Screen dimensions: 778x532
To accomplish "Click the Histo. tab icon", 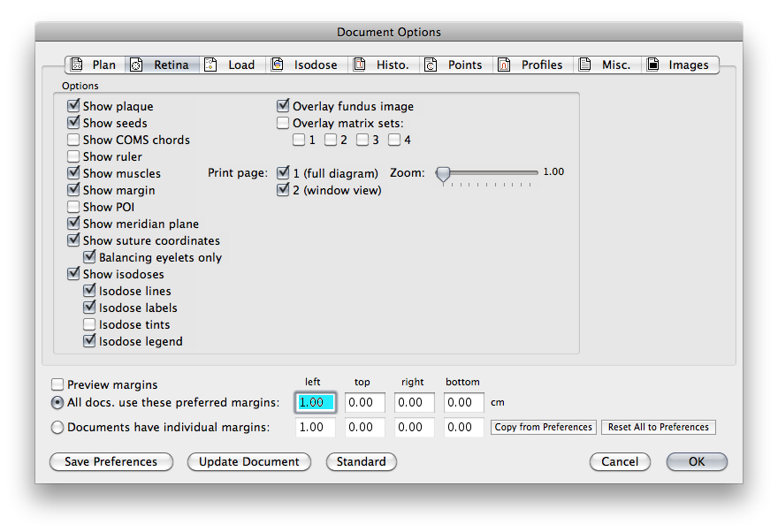I will click(x=359, y=65).
